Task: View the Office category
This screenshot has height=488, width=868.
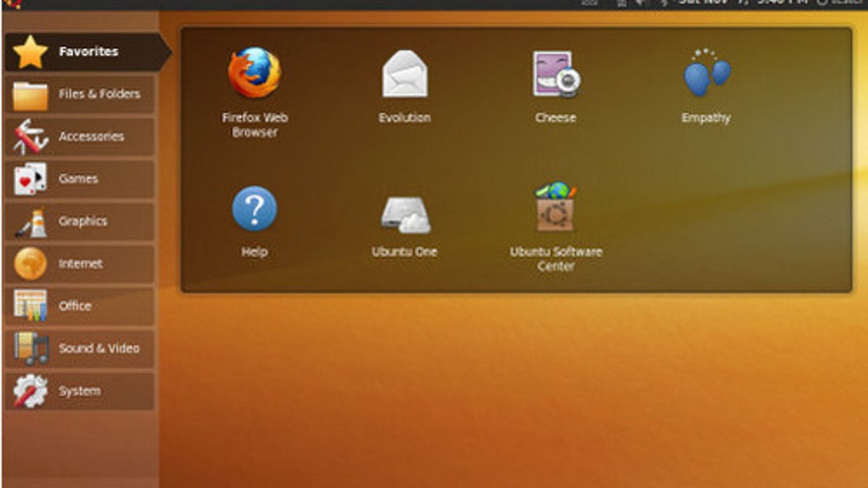Action: pos(80,307)
